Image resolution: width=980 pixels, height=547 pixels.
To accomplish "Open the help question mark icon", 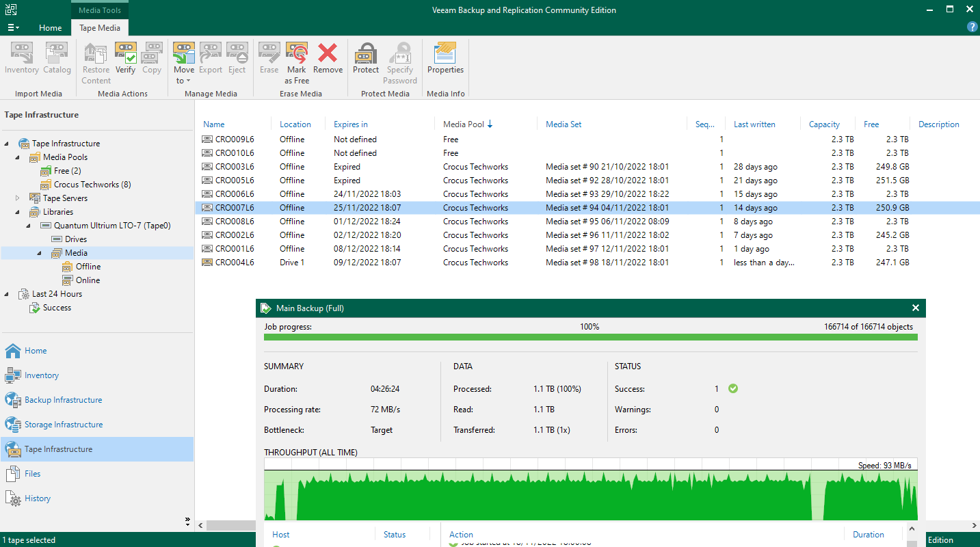I will click(972, 27).
